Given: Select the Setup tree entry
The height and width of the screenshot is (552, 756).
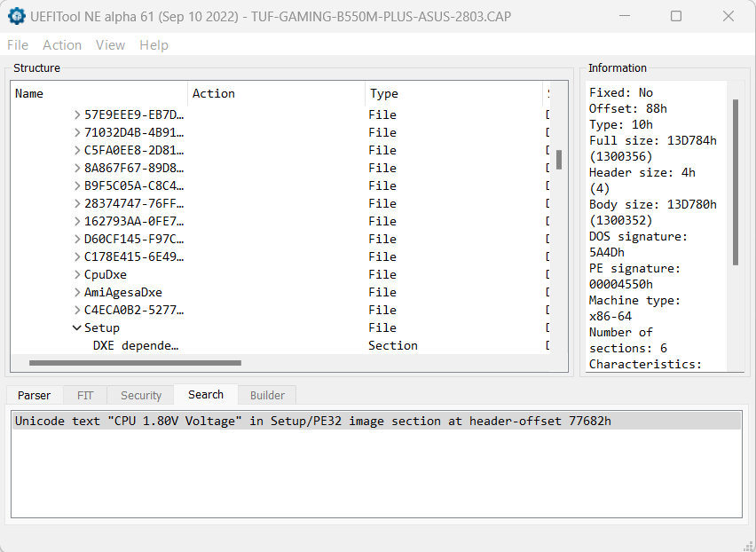Looking at the screenshot, I should (x=102, y=327).
